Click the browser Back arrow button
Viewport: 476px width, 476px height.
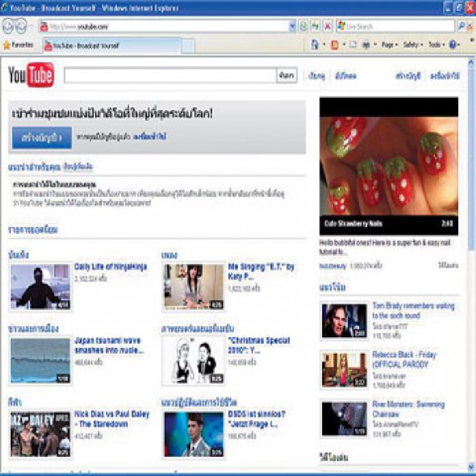(x=8, y=27)
